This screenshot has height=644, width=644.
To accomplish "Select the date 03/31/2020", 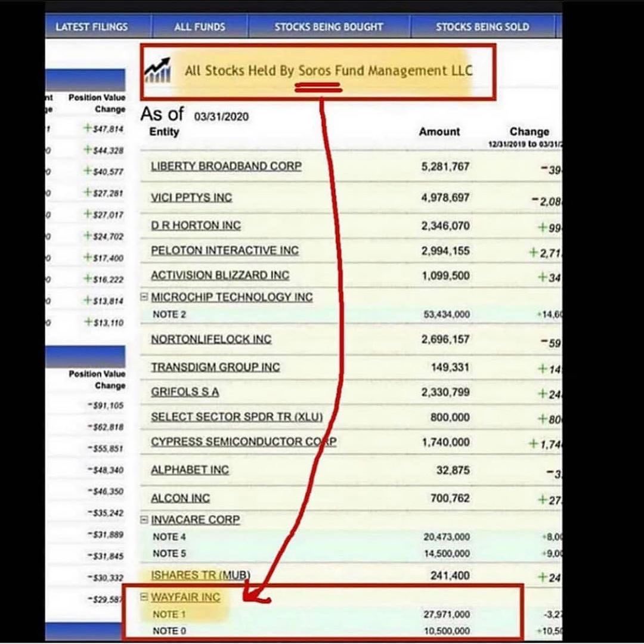I will [221, 117].
